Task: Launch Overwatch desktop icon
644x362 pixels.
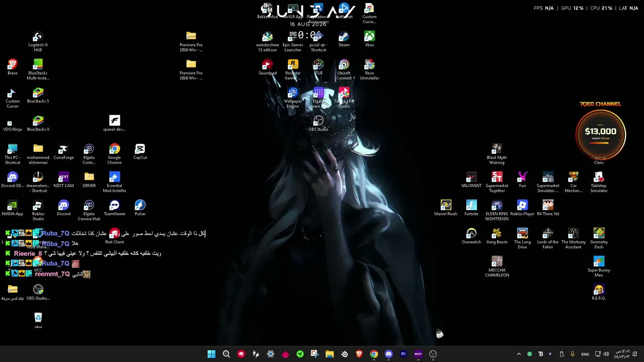Action: click(471, 236)
